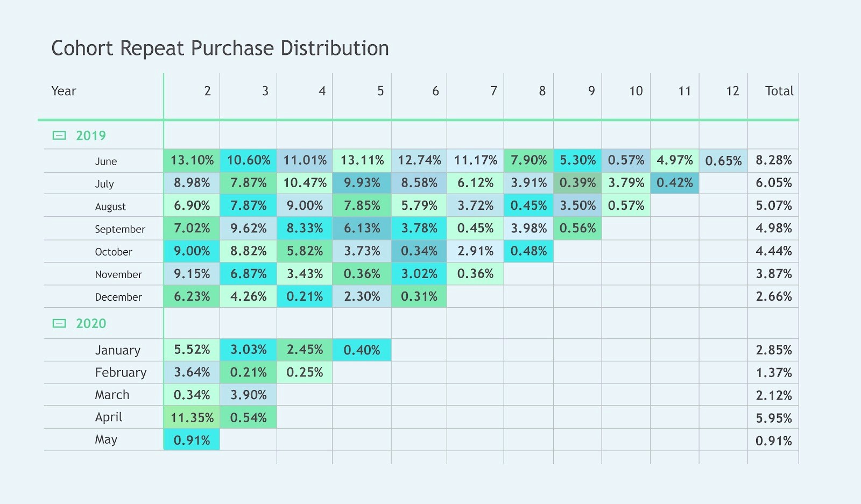Click the February row label

pyautogui.click(x=121, y=372)
